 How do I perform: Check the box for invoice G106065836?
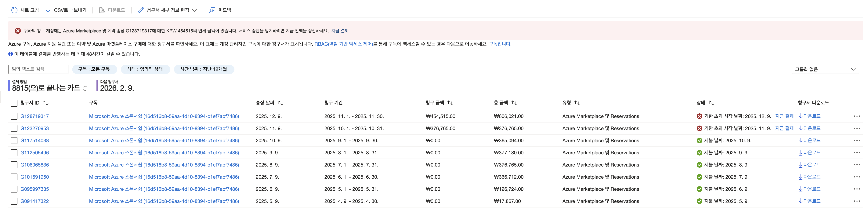(x=14, y=165)
